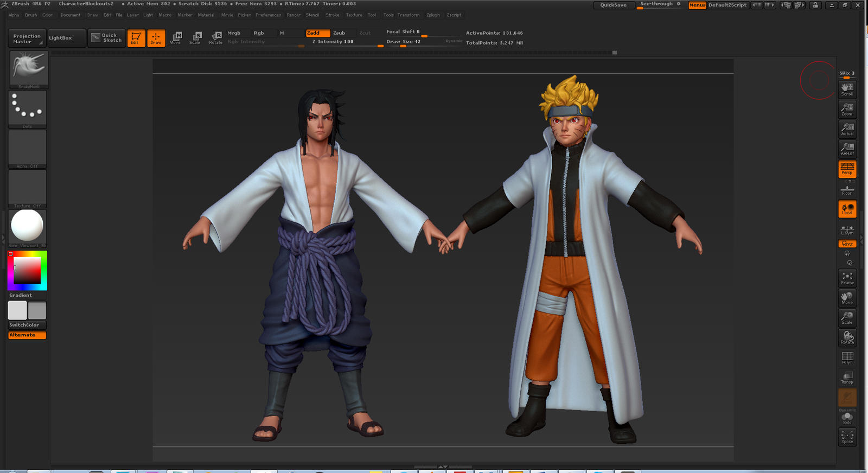This screenshot has height=473, width=868.
Task: Open the Render menu
Action: click(x=293, y=15)
